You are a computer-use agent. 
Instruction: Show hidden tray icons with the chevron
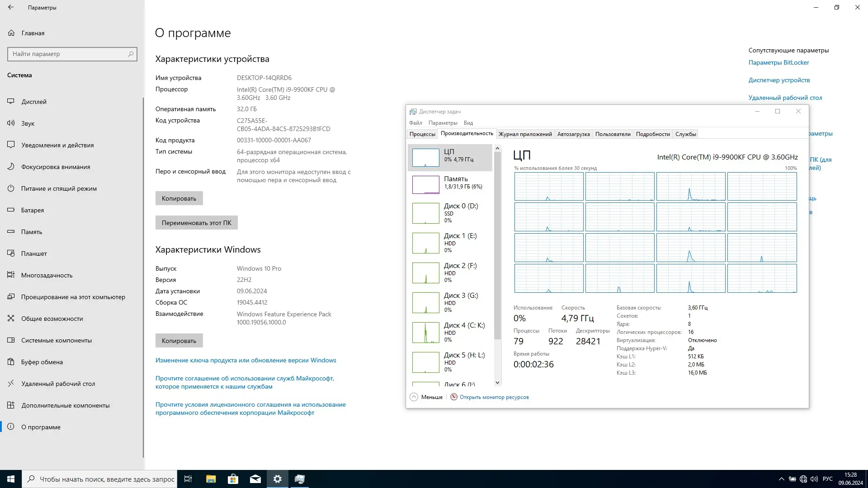point(781,479)
